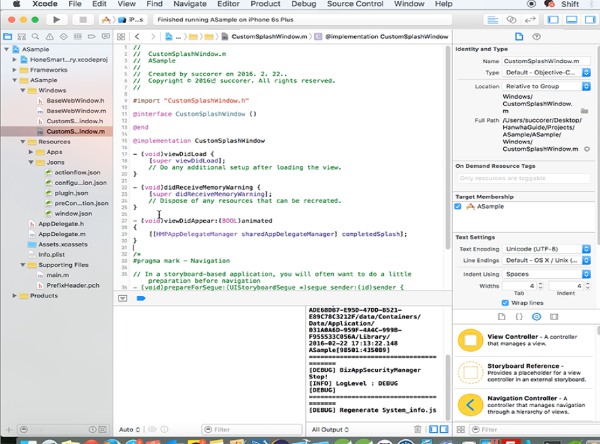Expand the Frameworks folder
The image size is (600, 444).
pyautogui.click(x=15, y=70)
